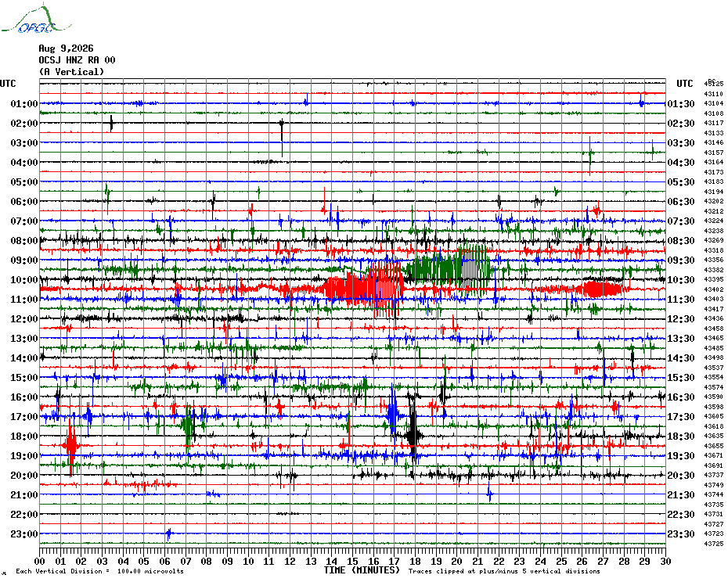Screen dimensions: 728x582
Task: Click the 04:00 hour label
Action: [x=24, y=163]
